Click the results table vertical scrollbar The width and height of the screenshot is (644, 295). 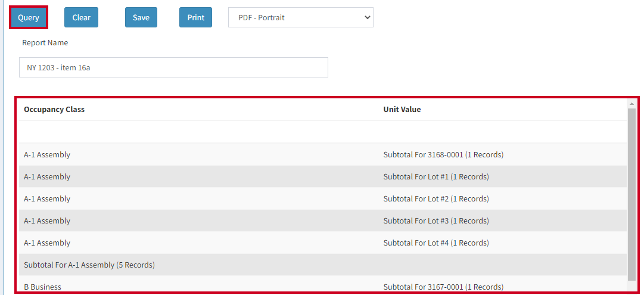click(x=631, y=194)
